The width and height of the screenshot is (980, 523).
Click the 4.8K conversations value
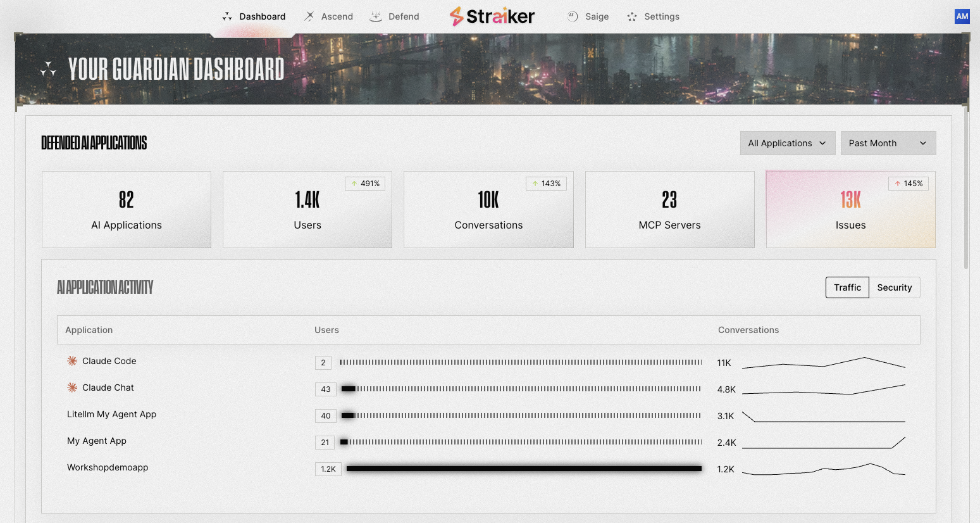point(726,389)
